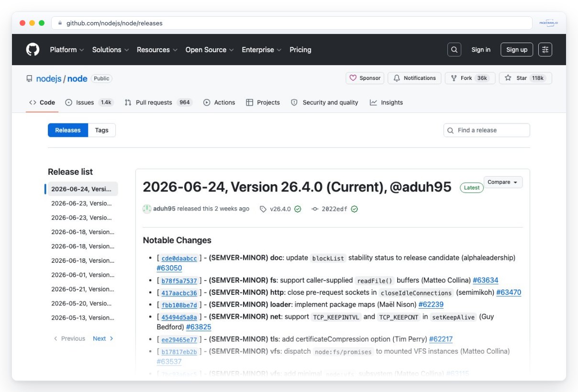This screenshot has height=392, width=578.
Task: Open tag v26.4.0 link
Action: [280, 209]
